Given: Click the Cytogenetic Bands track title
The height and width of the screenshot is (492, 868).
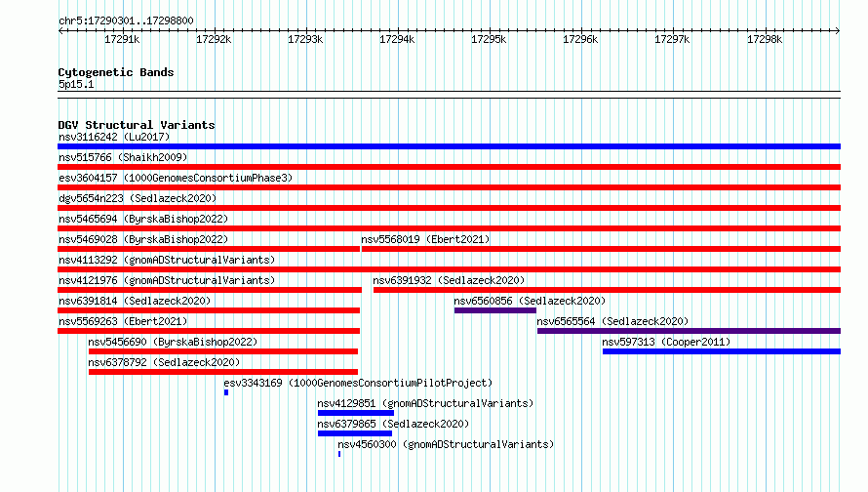Looking at the screenshot, I should (x=116, y=72).
